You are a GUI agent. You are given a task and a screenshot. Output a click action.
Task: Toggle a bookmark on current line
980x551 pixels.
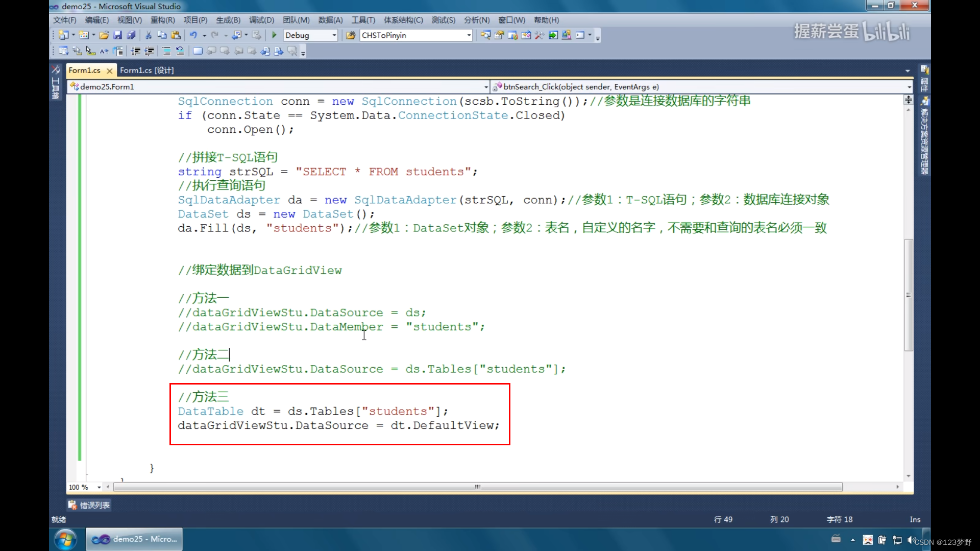tap(198, 51)
